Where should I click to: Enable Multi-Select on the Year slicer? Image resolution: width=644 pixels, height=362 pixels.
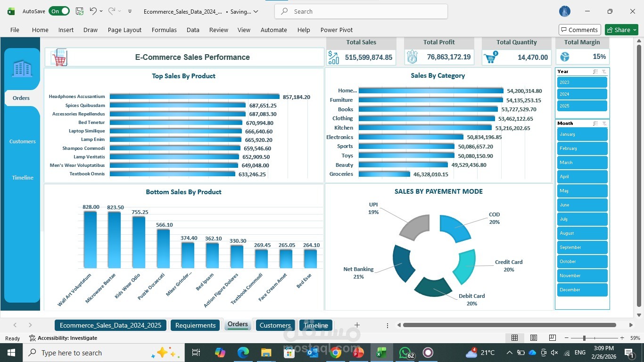tap(594, 71)
